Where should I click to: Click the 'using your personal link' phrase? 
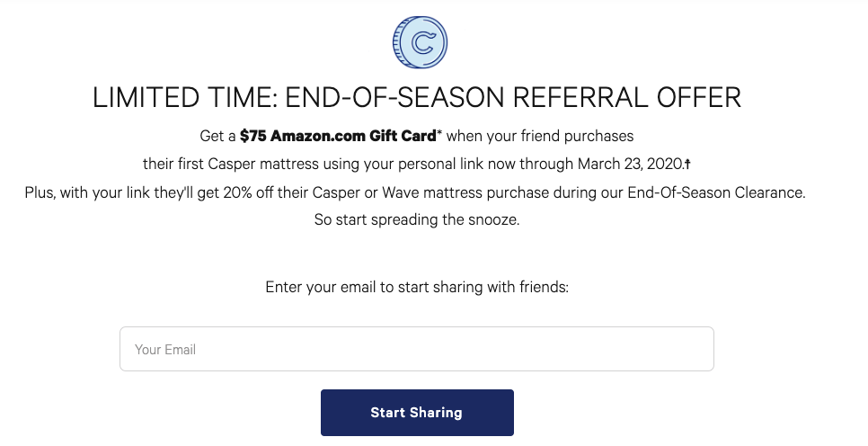tap(406, 165)
